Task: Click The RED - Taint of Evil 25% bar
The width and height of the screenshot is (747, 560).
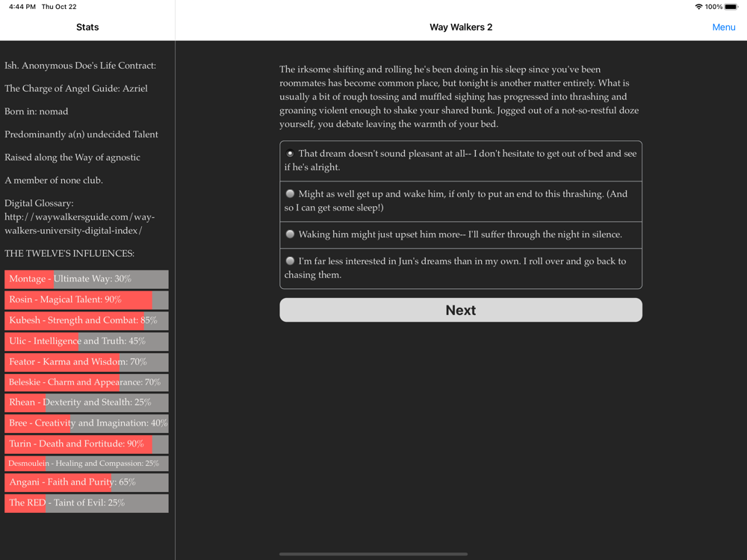Action: (86, 503)
